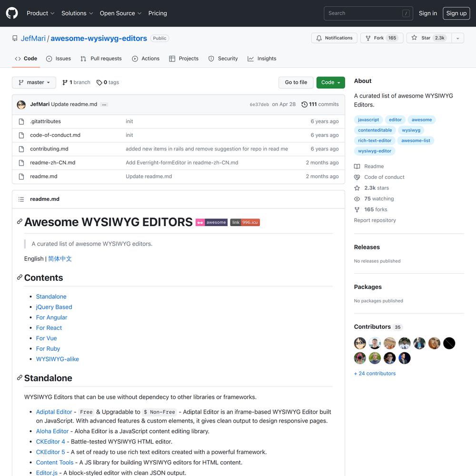The image size is (476, 476).
Task: Open the Pricing page
Action: (x=158, y=13)
